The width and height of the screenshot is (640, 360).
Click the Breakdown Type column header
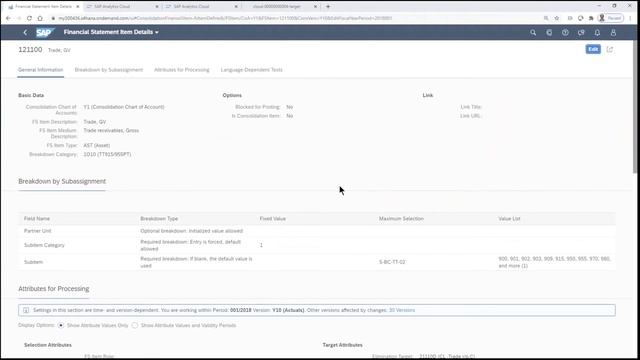coord(159,219)
